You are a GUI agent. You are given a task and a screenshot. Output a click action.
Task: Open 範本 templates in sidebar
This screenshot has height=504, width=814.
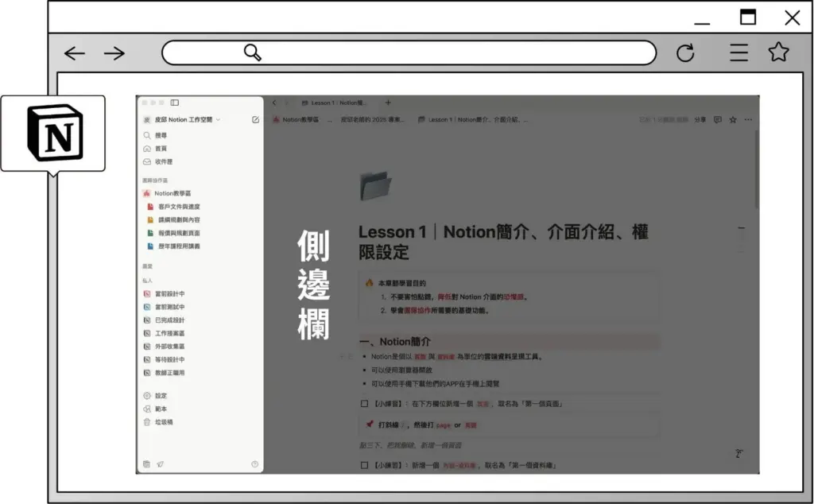pyautogui.click(x=155, y=409)
